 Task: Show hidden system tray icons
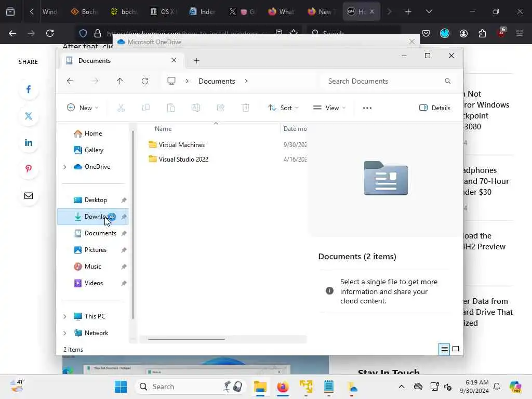click(402, 387)
